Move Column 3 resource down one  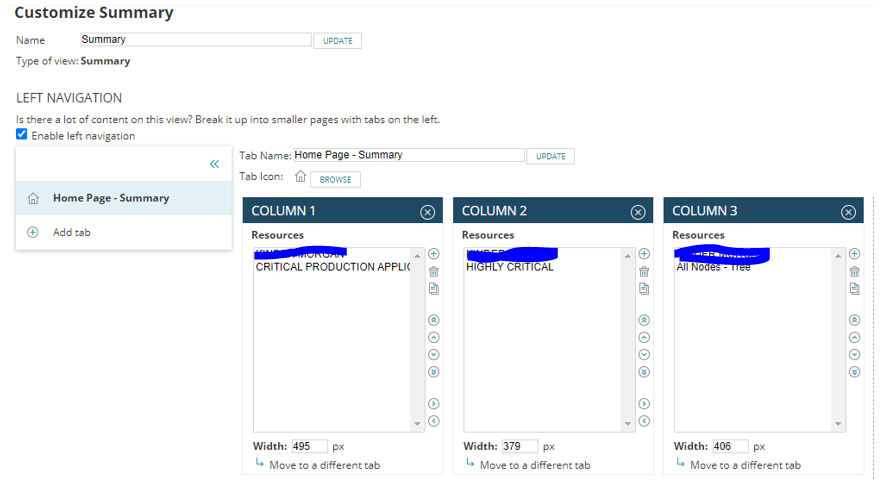point(854,355)
